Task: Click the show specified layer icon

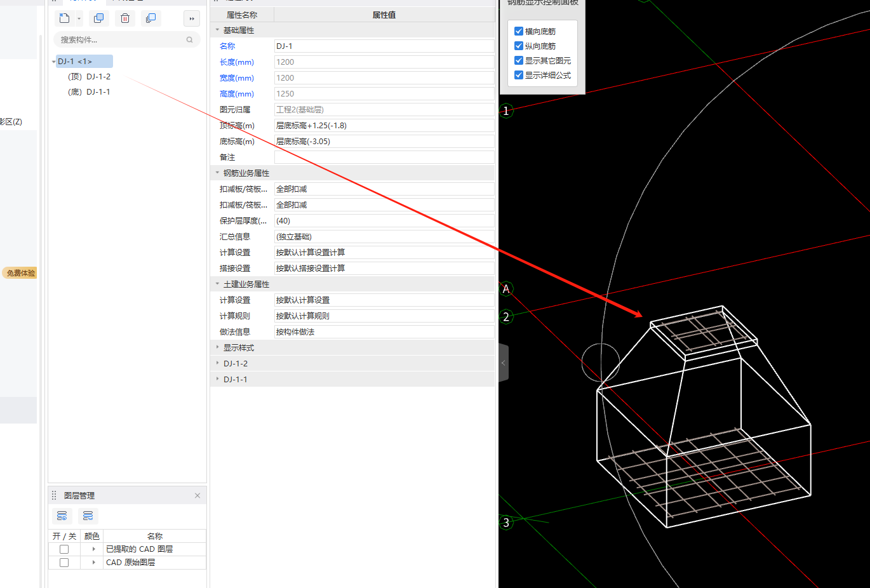Action: point(62,516)
